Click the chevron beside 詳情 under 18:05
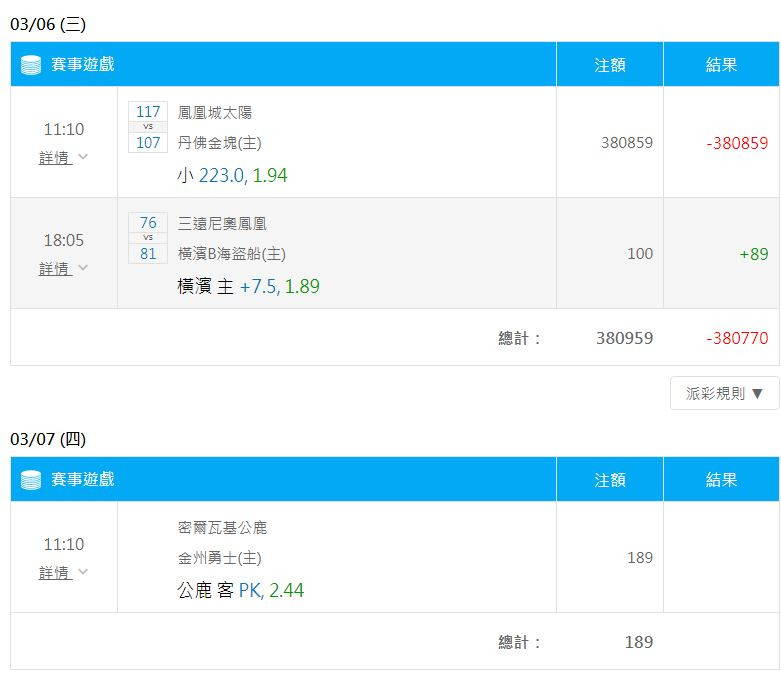Screen dimensions: 781x673 [x=83, y=268]
